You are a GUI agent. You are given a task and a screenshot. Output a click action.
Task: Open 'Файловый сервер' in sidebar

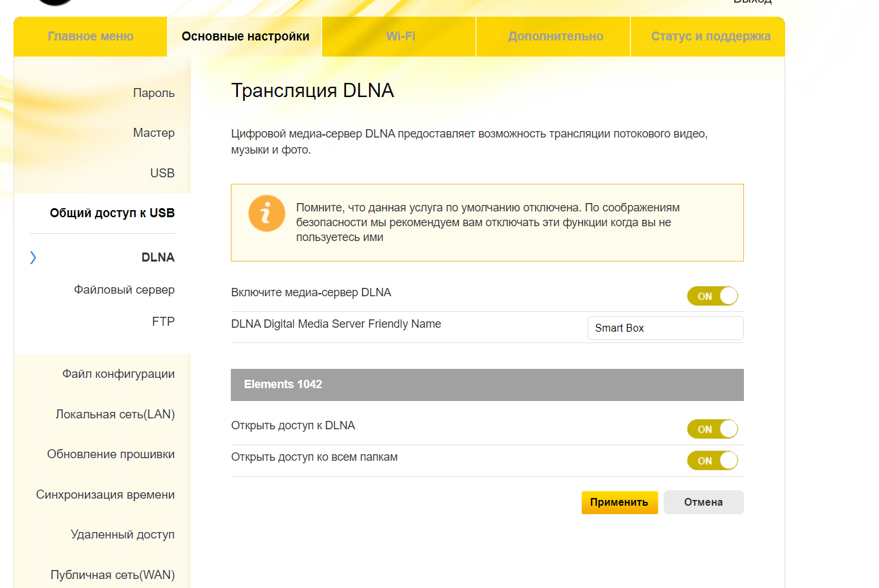pos(124,290)
